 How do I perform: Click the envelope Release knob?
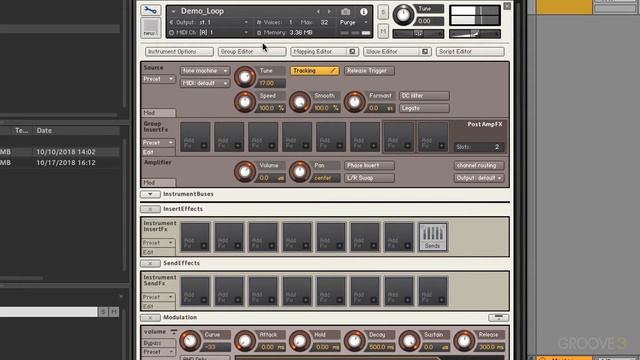pyautogui.click(x=464, y=340)
